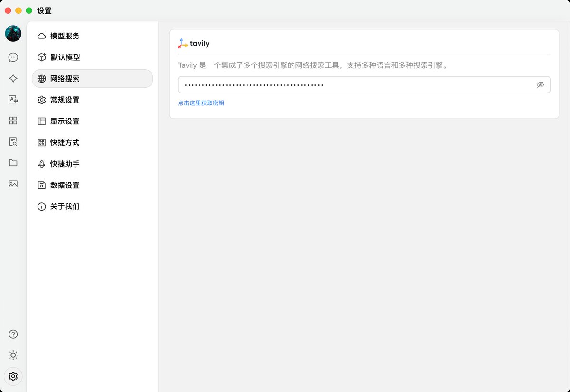
Task: Click the globe icon beside 网络搜索
Action: (x=42, y=79)
